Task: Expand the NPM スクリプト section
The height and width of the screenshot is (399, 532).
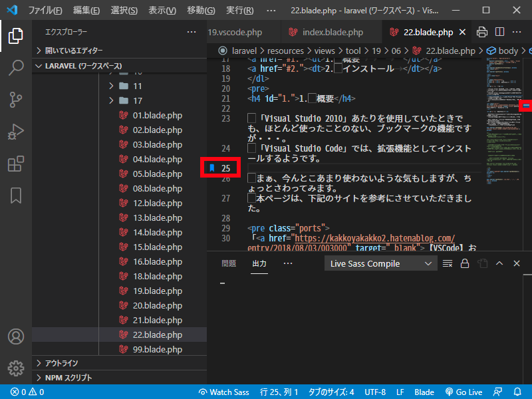Action: (x=120, y=378)
